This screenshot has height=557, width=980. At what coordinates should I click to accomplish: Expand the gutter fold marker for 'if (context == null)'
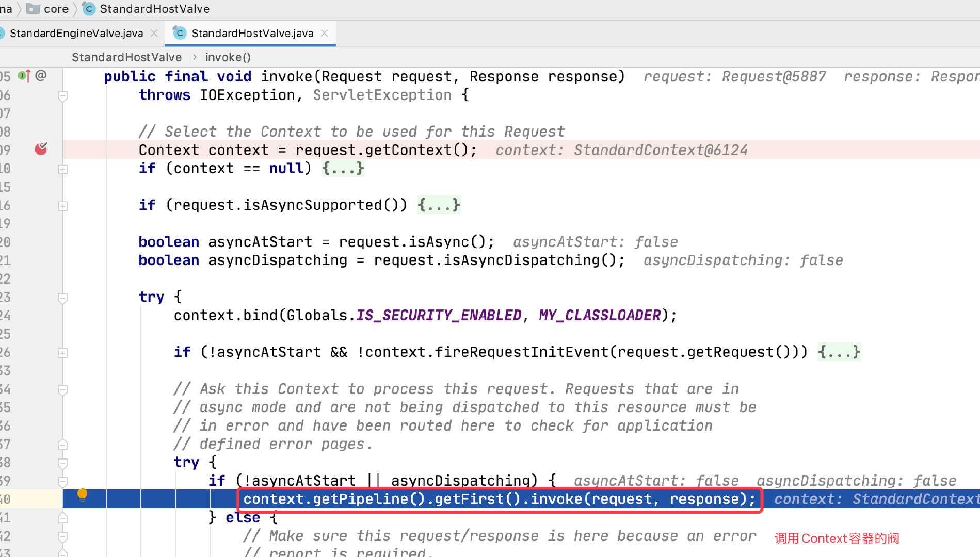pos(62,169)
